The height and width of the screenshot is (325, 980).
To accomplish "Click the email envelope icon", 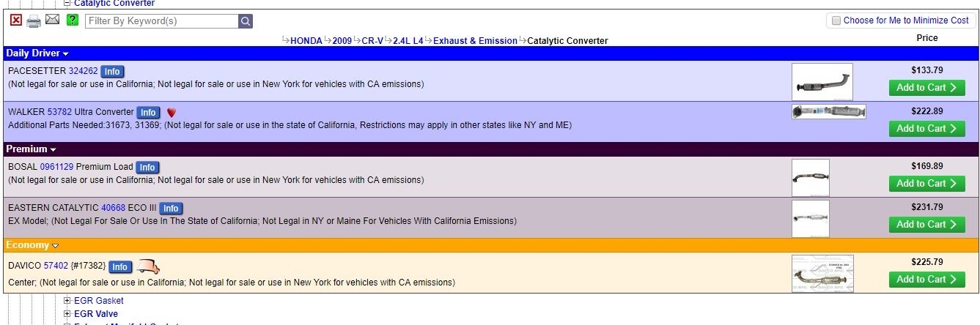I will pyautogui.click(x=52, y=20).
